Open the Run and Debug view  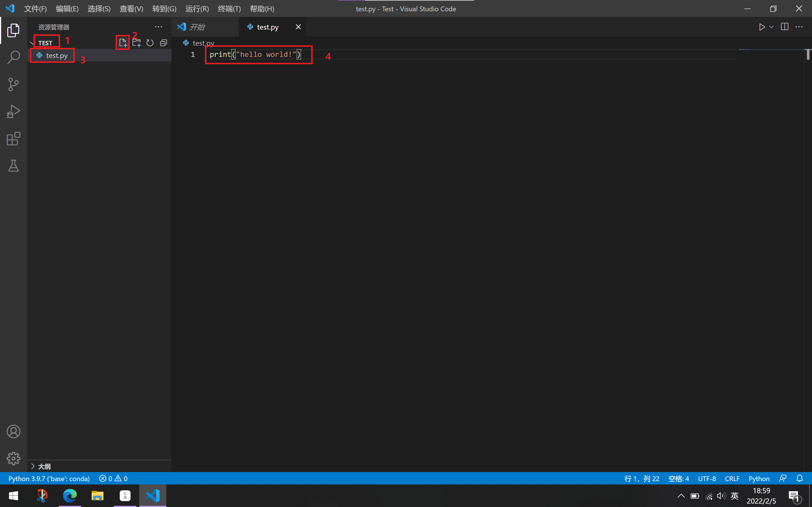click(14, 112)
